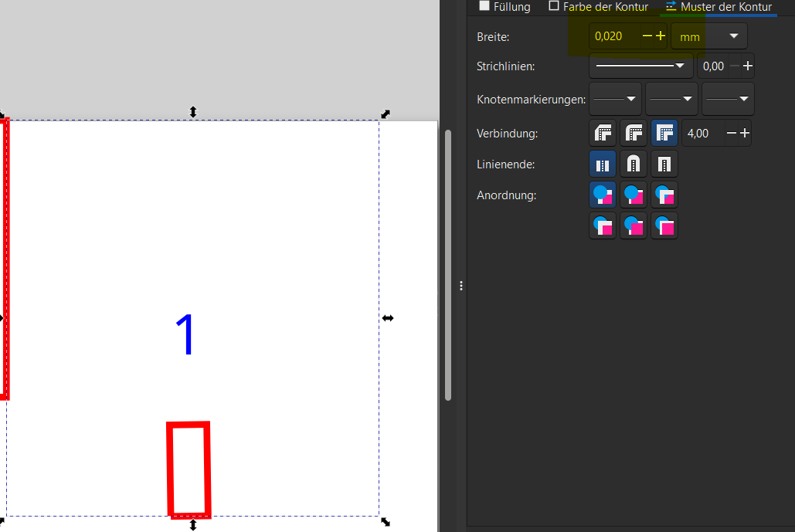
Task: Click the miter limit field showing 4,00
Action: click(x=703, y=134)
